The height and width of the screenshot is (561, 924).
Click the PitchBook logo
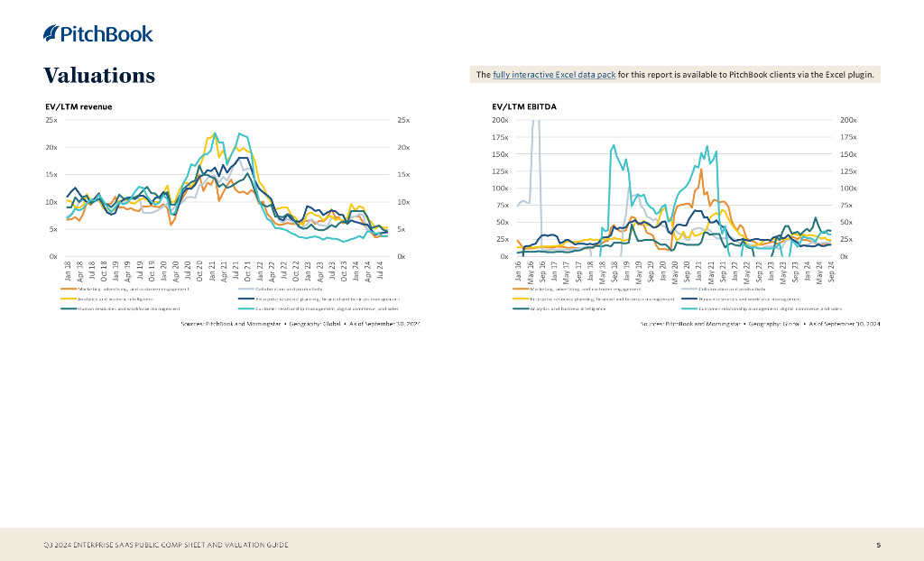point(98,34)
